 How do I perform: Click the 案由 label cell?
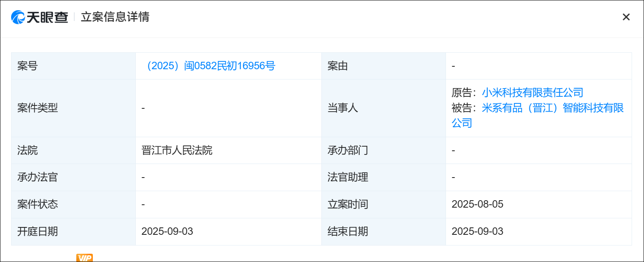[337, 66]
